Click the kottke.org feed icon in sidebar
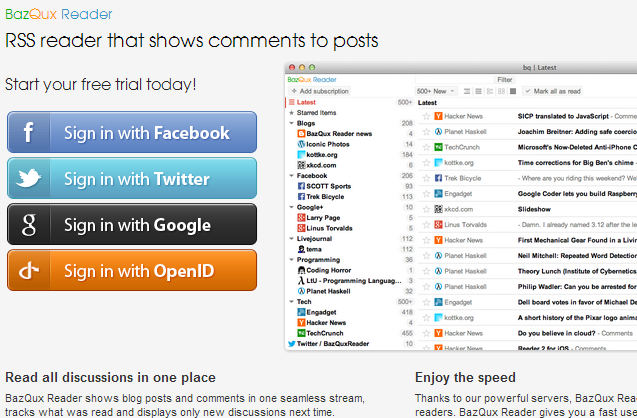The image size is (637, 418). [301, 155]
